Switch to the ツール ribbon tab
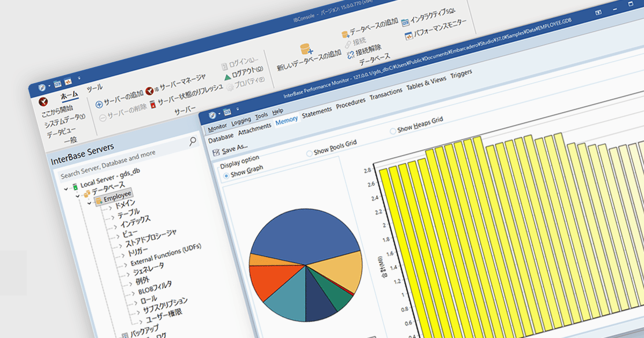 [94, 87]
